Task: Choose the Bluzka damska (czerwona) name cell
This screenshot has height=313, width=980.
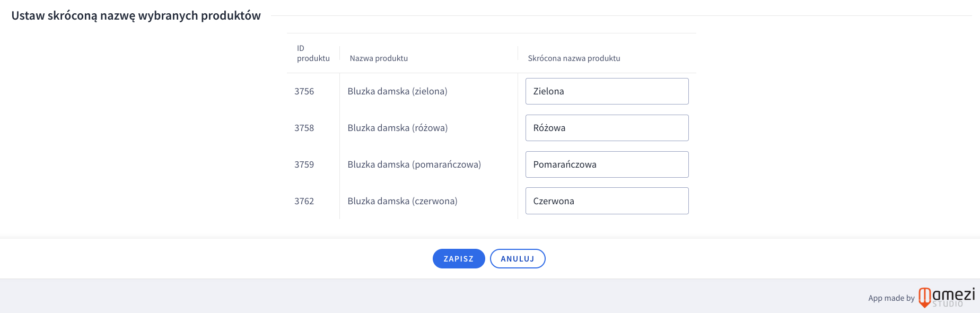Action: pyautogui.click(x=402, y=201)
